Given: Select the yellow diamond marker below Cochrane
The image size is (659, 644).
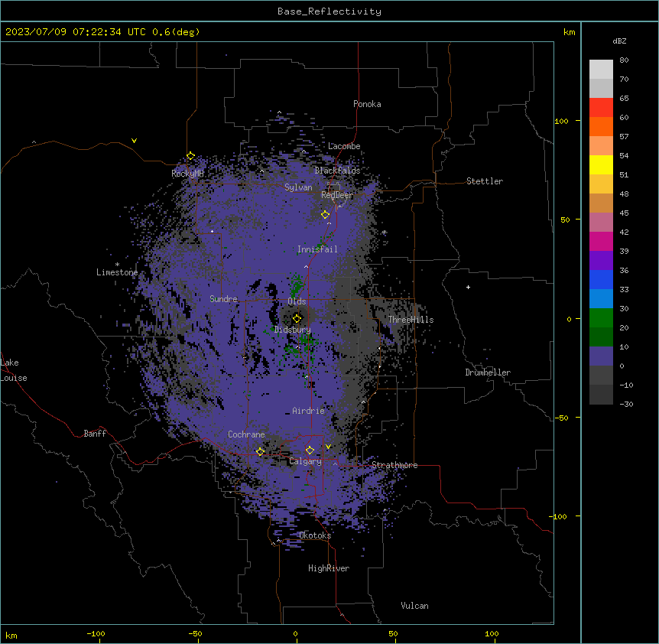Looking at the screenshot, I should pyautogui.click(x=260, y=451).
